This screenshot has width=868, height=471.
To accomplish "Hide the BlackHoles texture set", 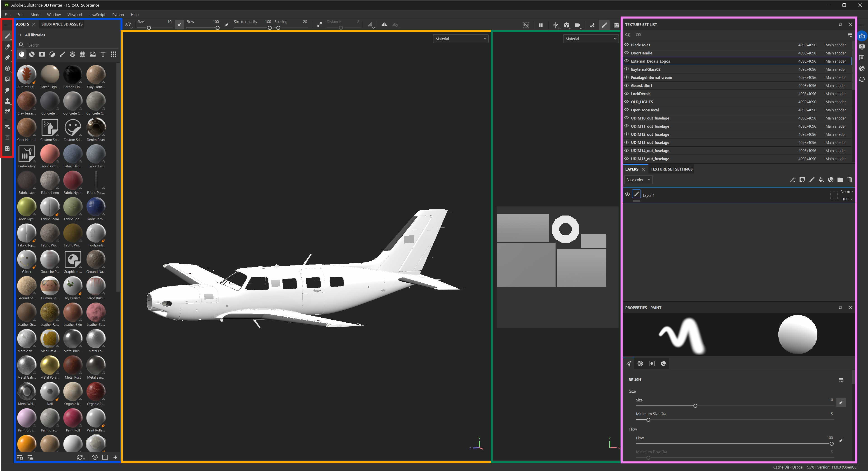I will click(x=626, y=45).
